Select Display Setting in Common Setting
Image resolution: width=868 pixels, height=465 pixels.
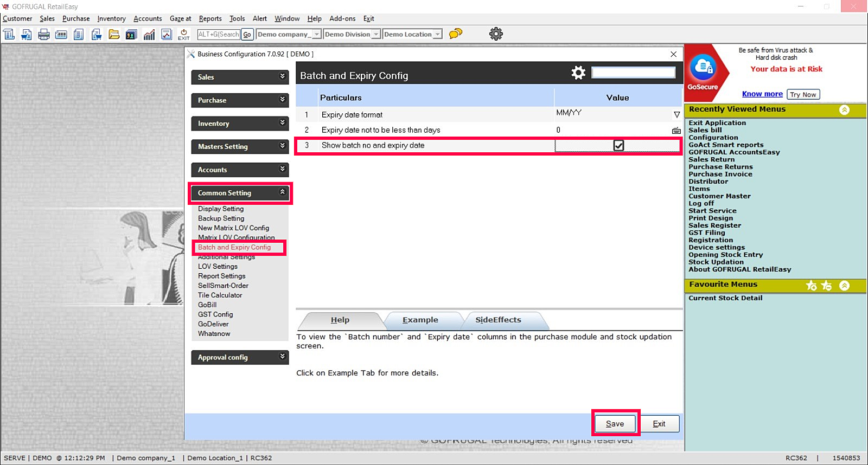[x=221, y=209]
